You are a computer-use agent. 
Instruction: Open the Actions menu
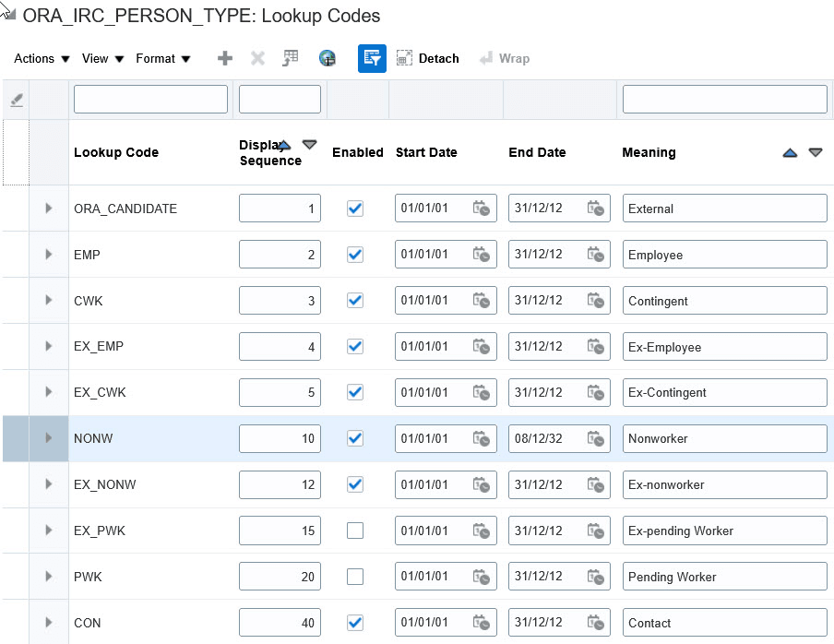click(42, 58)
